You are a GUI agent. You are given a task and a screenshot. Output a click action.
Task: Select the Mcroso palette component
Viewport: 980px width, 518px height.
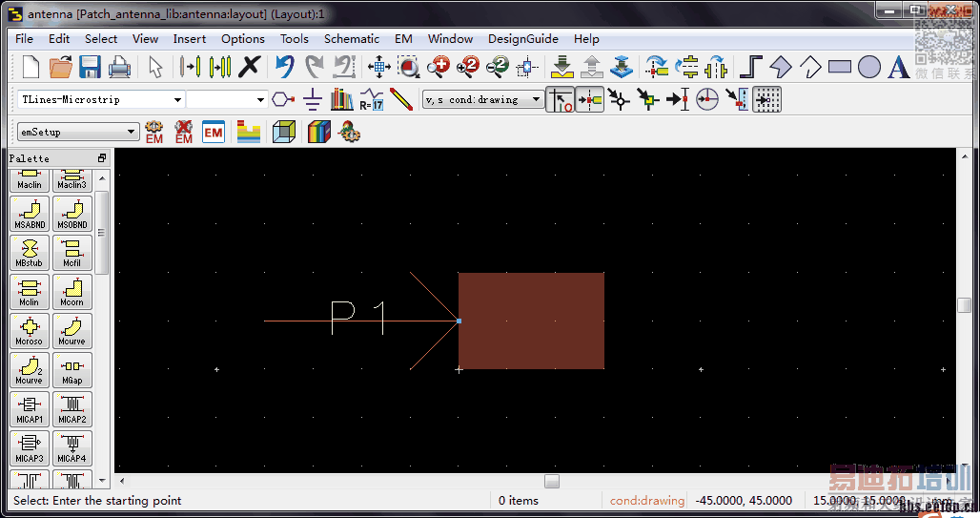tap(30, 330)
